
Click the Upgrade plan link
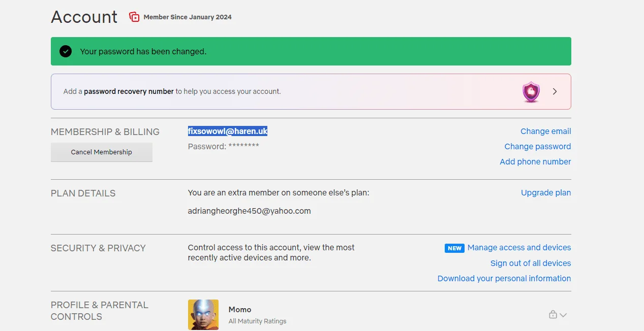point(546,193)
